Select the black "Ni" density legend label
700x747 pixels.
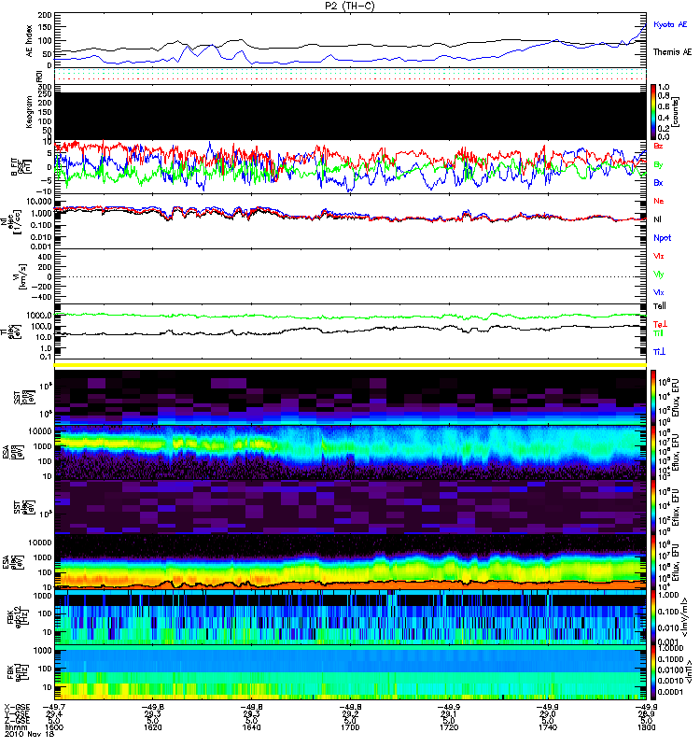coord(658,219)
